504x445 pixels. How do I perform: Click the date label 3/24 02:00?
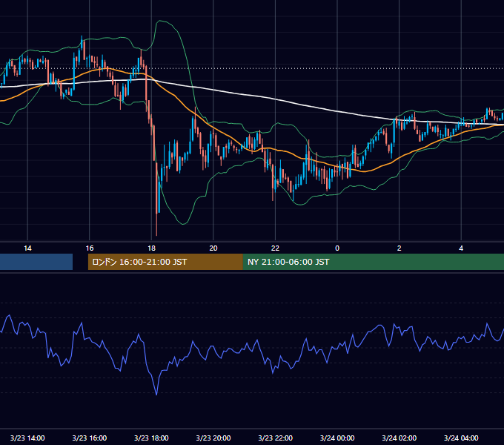tap(399, 438)
